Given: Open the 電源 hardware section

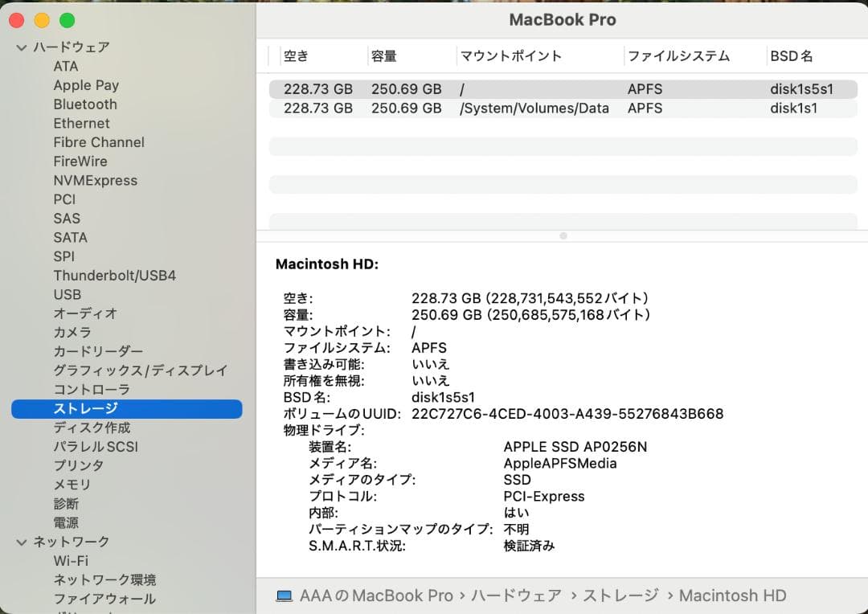Looking at the screenshot, I should point(66,522).
